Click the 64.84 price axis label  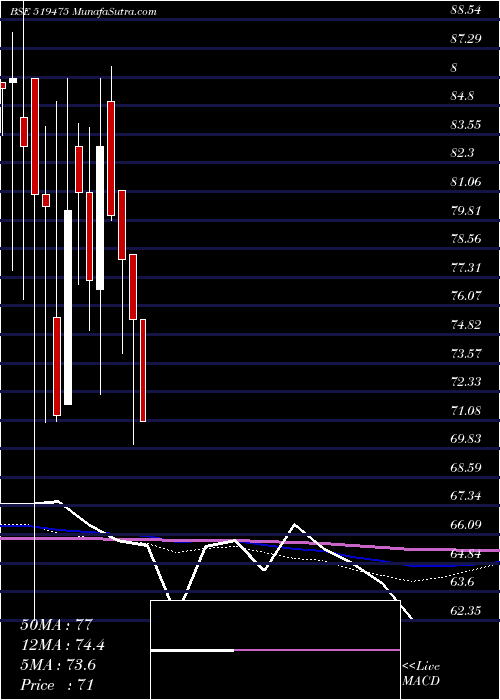[466, 554]
